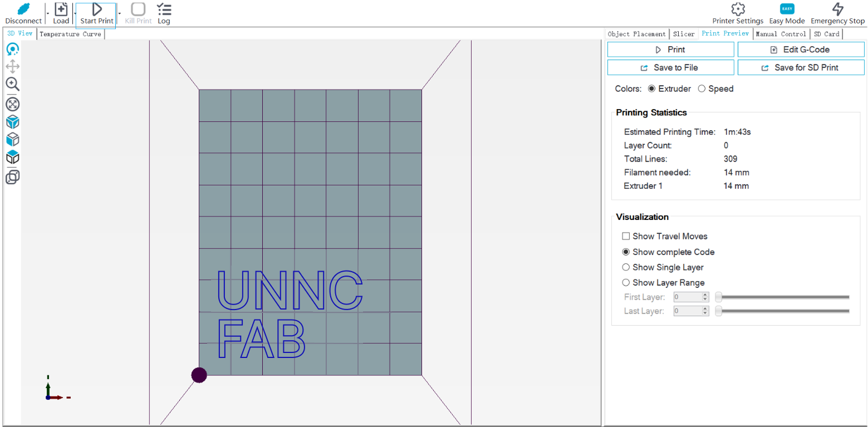Select Show Single Layer option
This screenshot has height=427, width=868.
tap(626, 267)
